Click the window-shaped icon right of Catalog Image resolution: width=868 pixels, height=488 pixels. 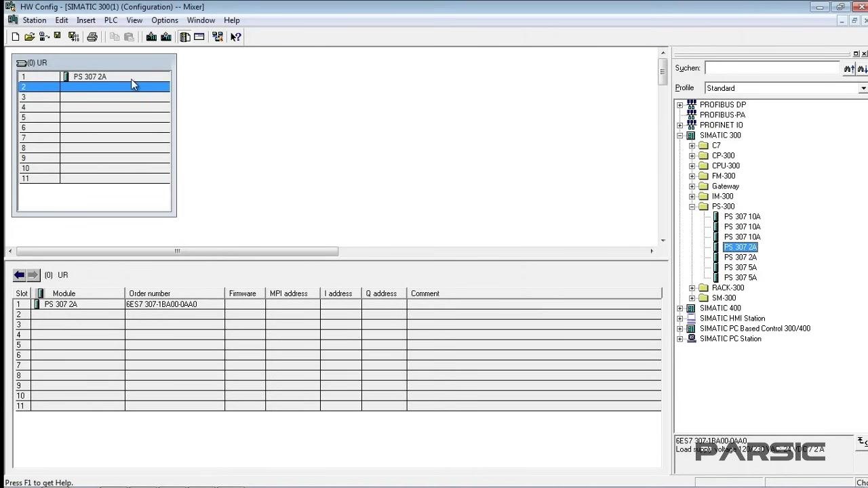coord(199,37)
